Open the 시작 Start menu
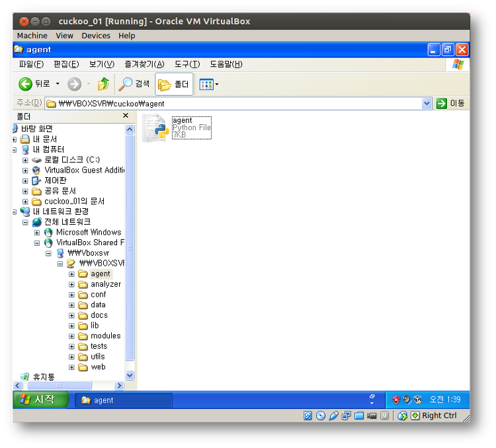This screenshot has width=496, height=448. point(40,400)
